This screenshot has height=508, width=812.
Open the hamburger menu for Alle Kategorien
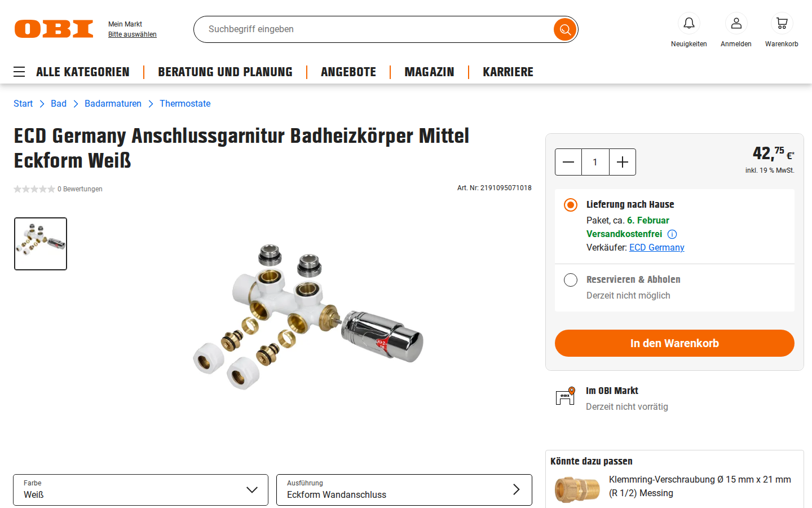(x=19, y=72)
